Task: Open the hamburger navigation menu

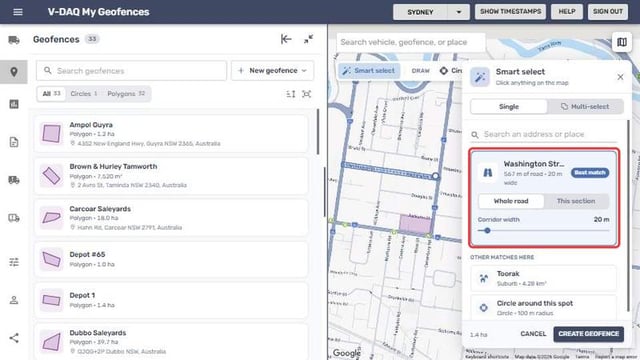Action: pyautogui.click(x=18, y=12)
